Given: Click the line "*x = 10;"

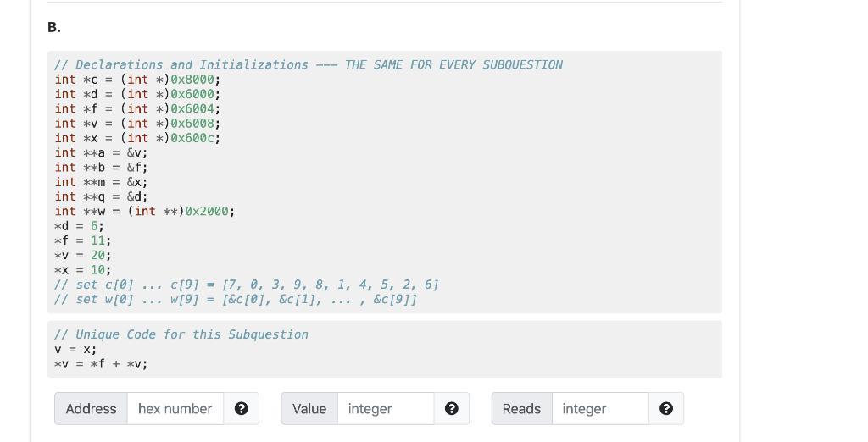Looking at the screenshot, I should (x=83, y=270).
